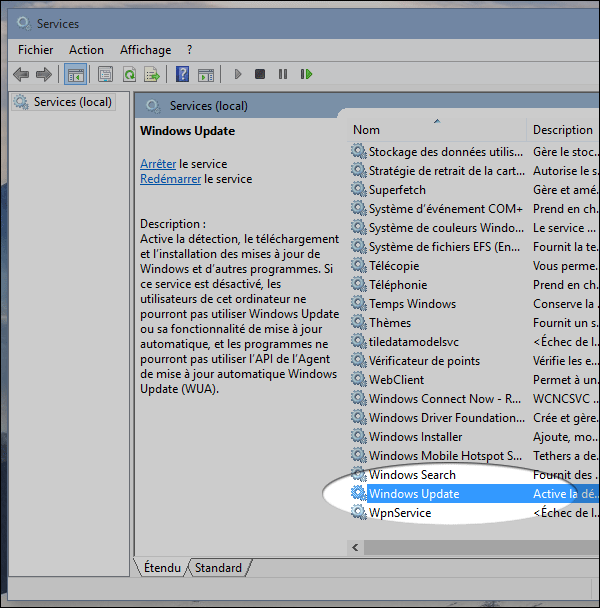600x608 pixels.
Task: Click gear icon beside Télécopie
Action: 359,266
